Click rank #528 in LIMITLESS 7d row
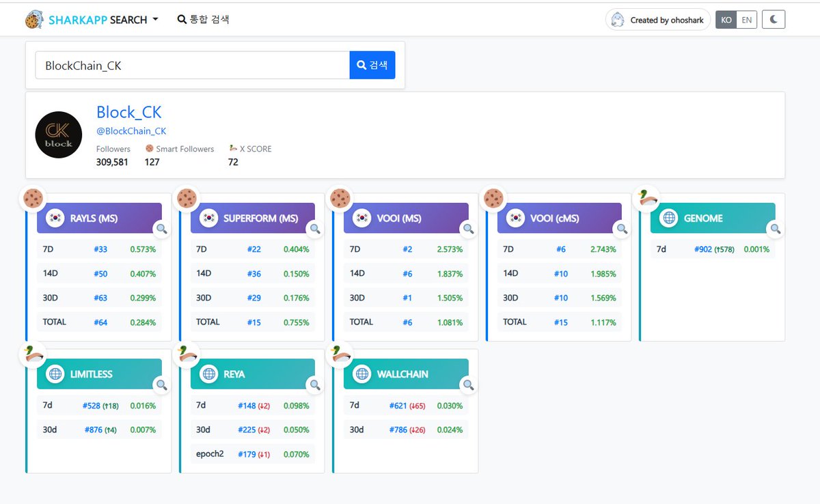This screenshot has height=504, width=820. tap(92, 406)
